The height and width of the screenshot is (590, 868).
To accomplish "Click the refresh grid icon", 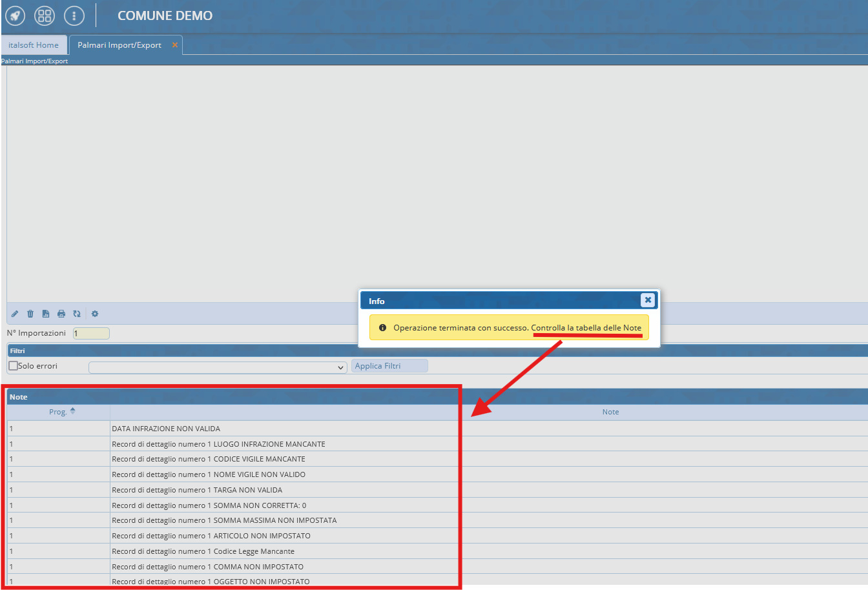I will (x=77, y=314).
